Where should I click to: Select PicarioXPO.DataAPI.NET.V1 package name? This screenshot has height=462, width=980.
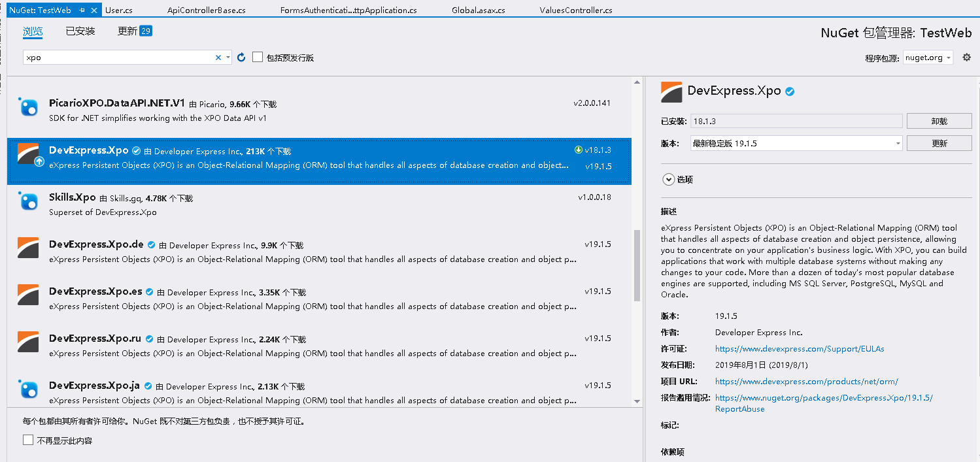pyautogui.click(x=117, y=103)
